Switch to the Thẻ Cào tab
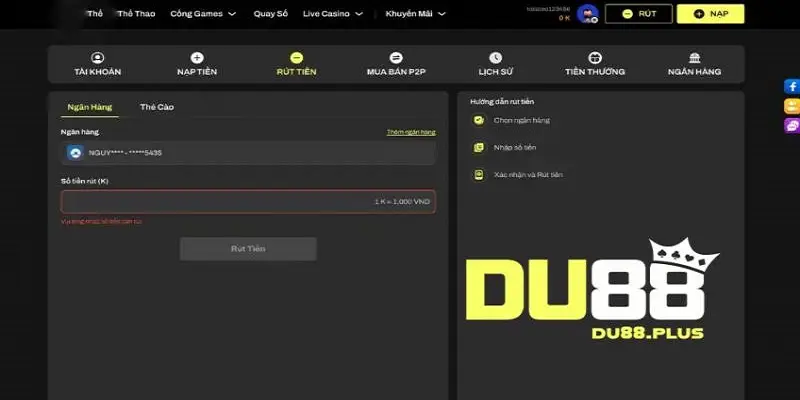This screenshot has width=800, height=400. coord(157,106)
